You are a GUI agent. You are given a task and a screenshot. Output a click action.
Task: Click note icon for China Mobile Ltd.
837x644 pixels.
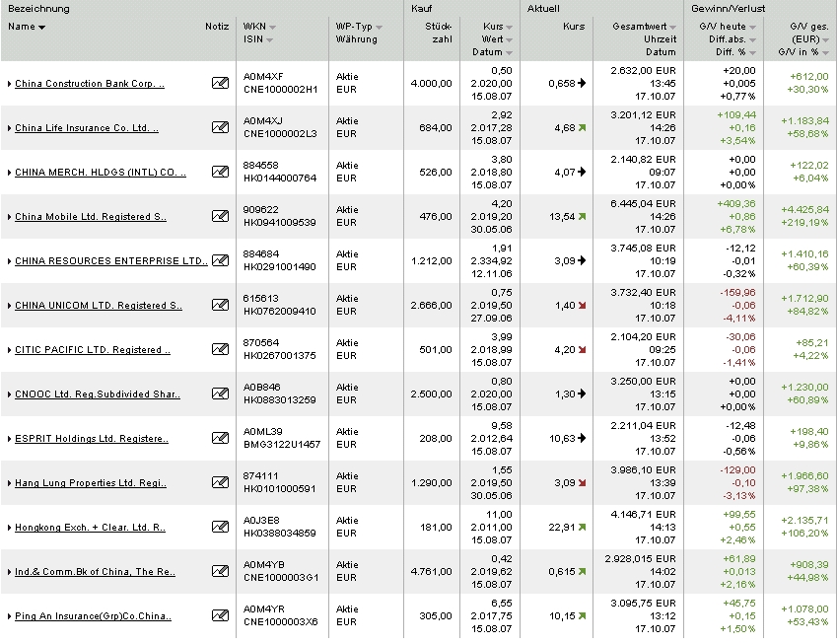[220, 216]
